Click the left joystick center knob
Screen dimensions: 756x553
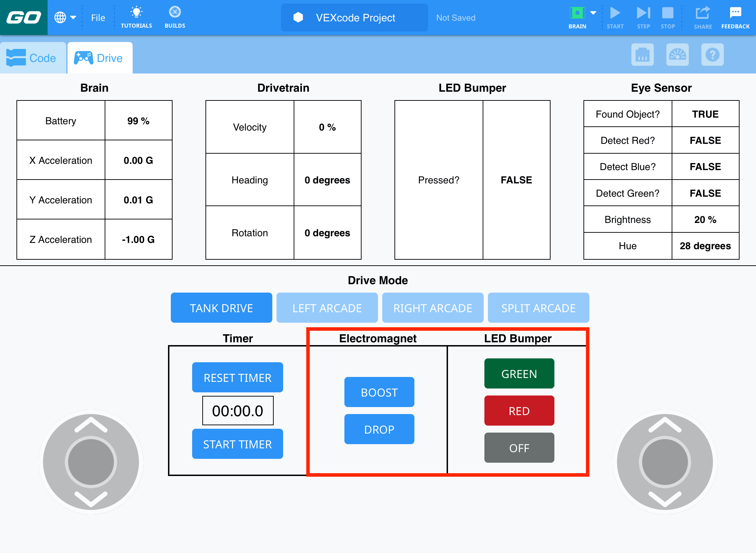(x=91, y=462)
